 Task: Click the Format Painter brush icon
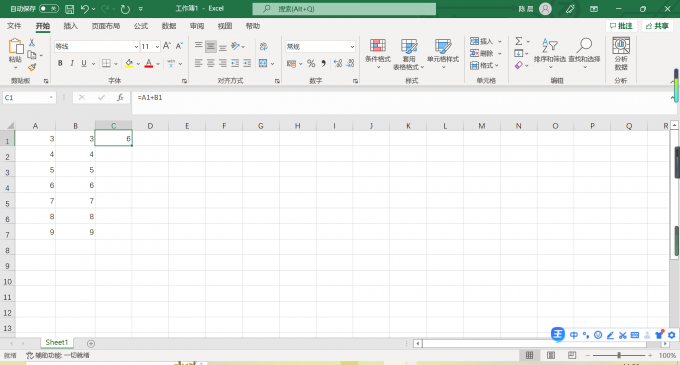(x=32, y=67)
